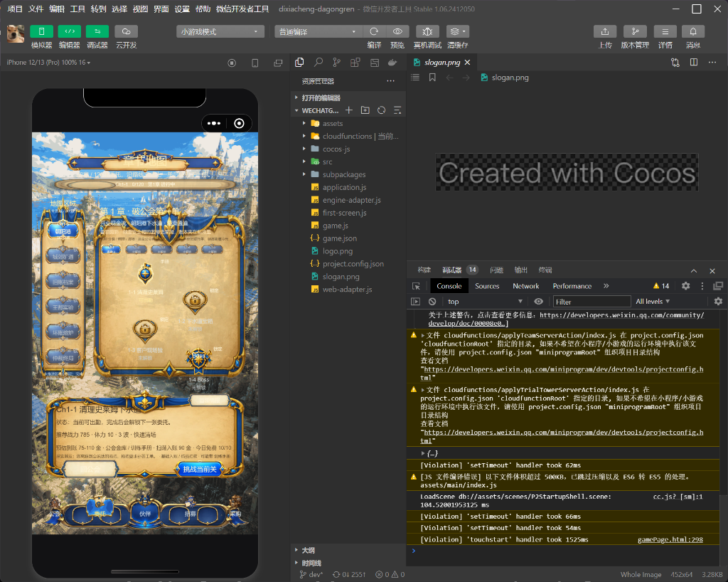Open the source control branch icon

pyautogui.click(x=336, y=62)
